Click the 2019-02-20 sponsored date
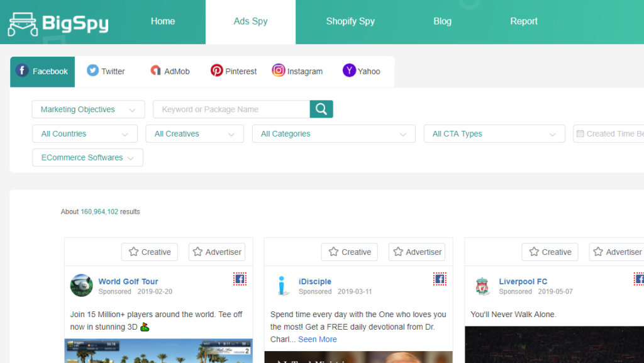The height and width of the screenshot is (363, 644). [155, 291]
